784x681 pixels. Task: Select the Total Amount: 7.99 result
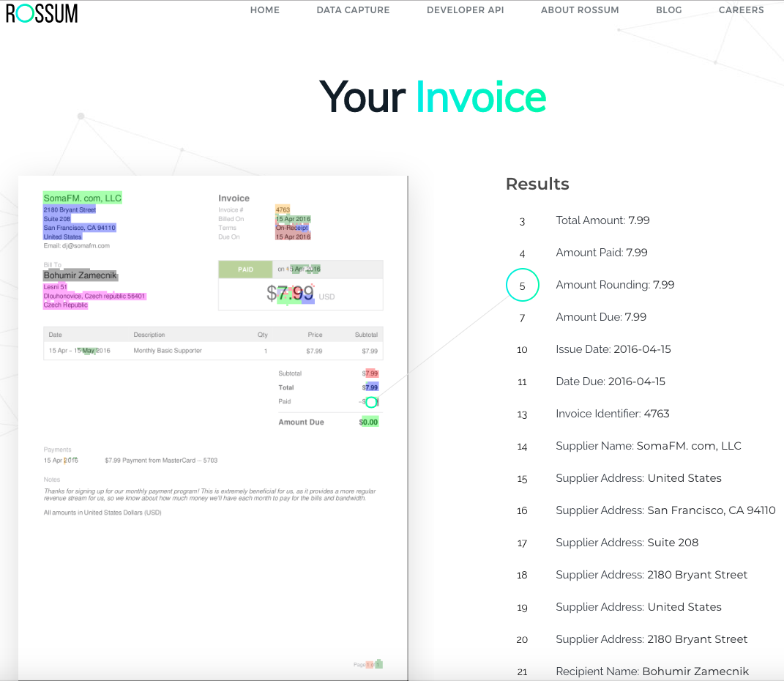[602, 220]
